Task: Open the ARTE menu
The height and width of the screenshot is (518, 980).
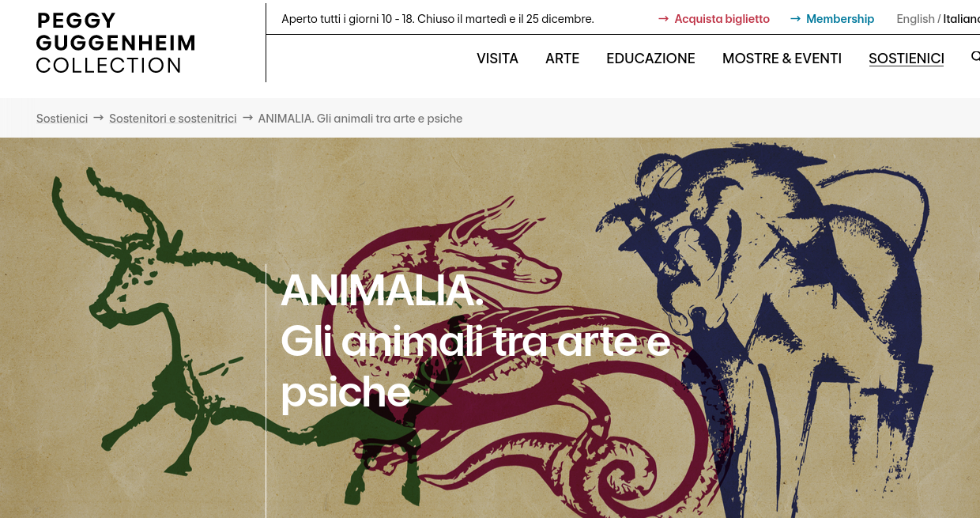Action: point(562,59)
